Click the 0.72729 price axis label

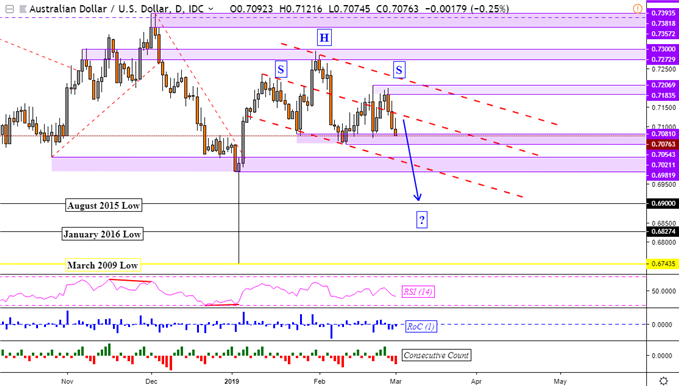click(663, 59)
